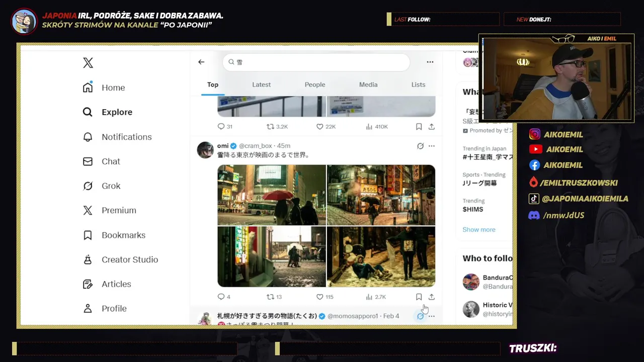
Task: Open omi's post timestamp 45m
Action: [284, 146]
